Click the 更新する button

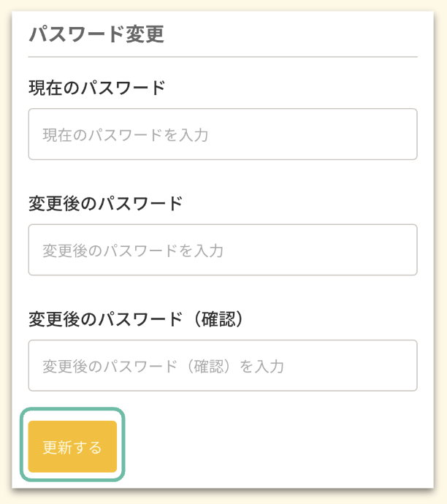coord(72,447)
